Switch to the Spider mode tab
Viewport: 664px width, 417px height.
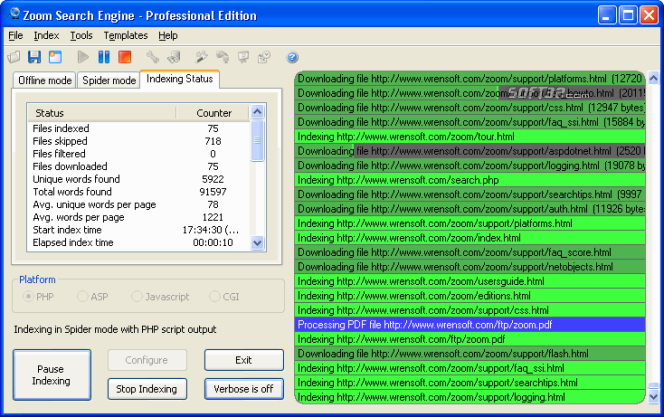point(109,80)
